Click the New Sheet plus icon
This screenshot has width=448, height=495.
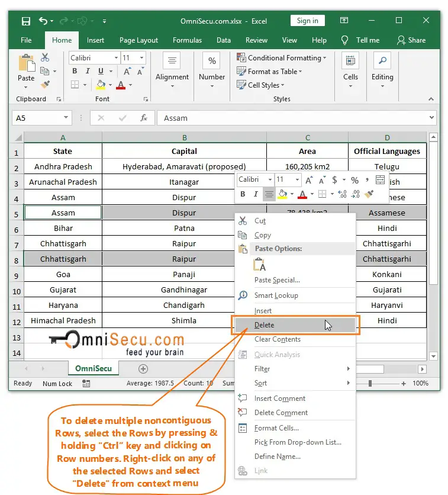143,369
